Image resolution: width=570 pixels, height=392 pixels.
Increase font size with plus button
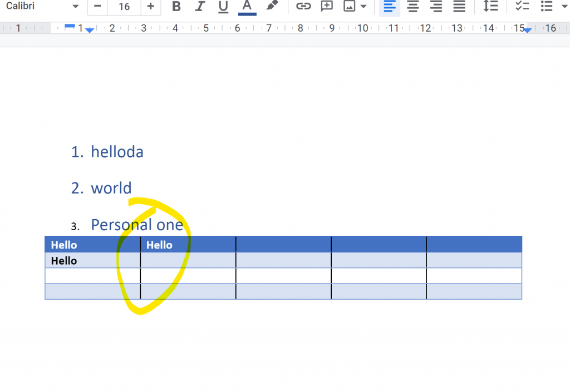pos(150,7)
